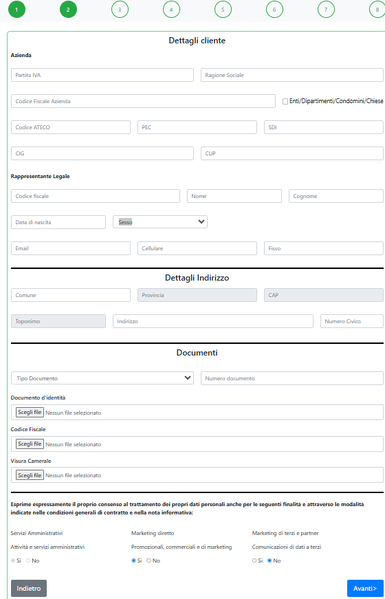Select the CIG input field

[102, 153]
